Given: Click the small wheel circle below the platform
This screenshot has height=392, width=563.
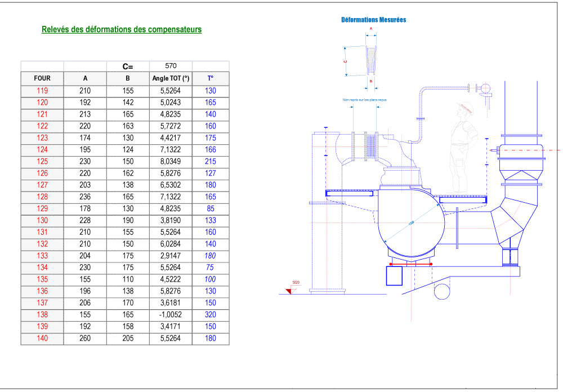Looking at the screenshot, I should tap(442, 291).
